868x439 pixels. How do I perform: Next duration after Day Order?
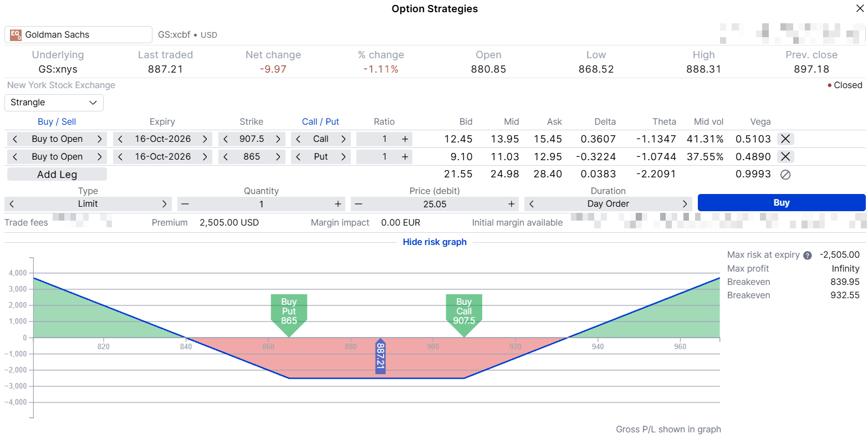685,204
